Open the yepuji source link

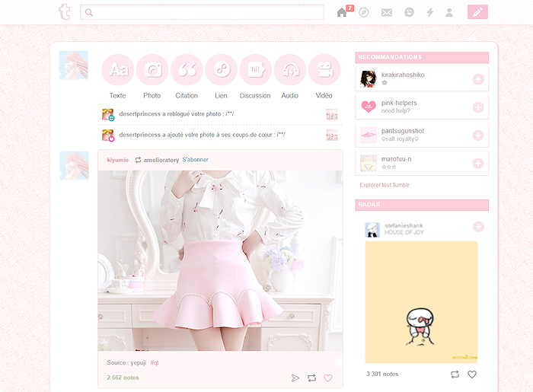point(139,363)
